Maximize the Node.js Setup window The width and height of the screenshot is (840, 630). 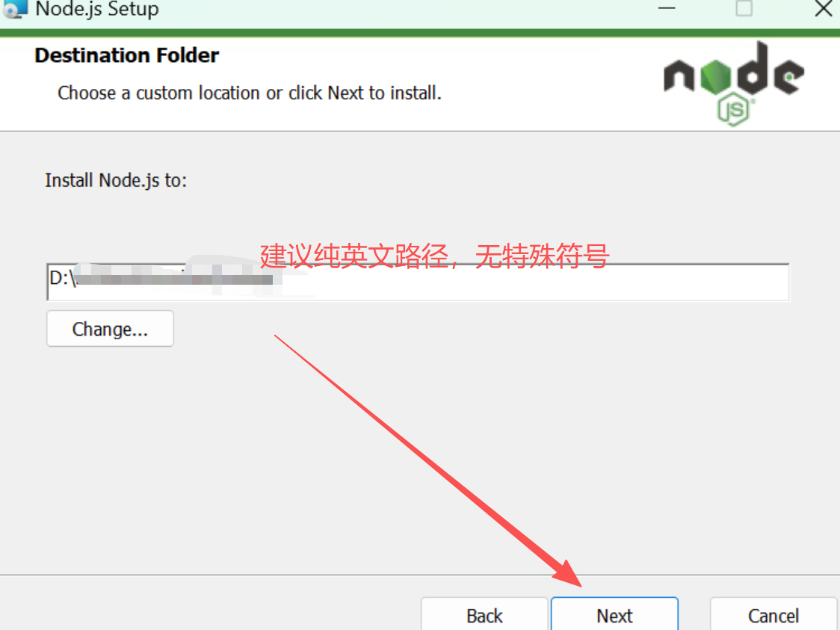click(x=744, y=8)
